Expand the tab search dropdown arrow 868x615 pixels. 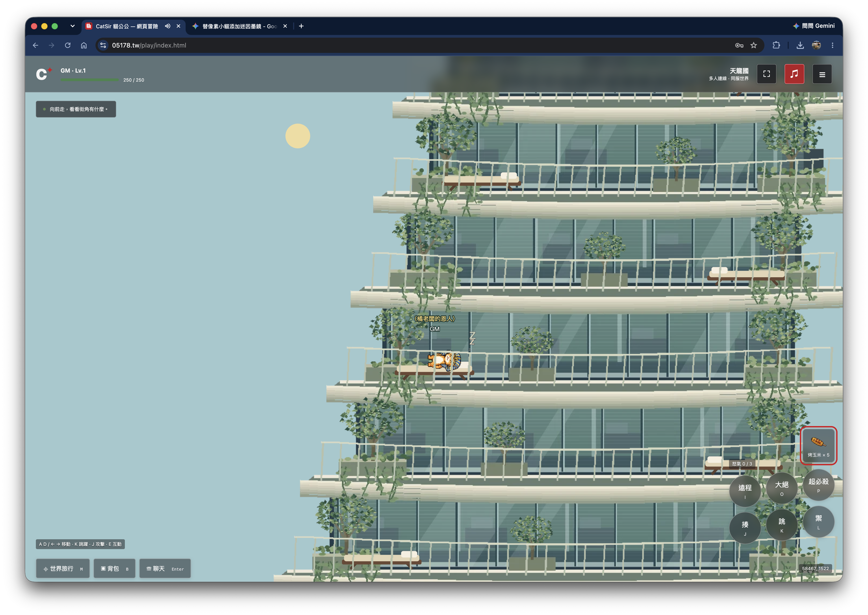(72, 26)
